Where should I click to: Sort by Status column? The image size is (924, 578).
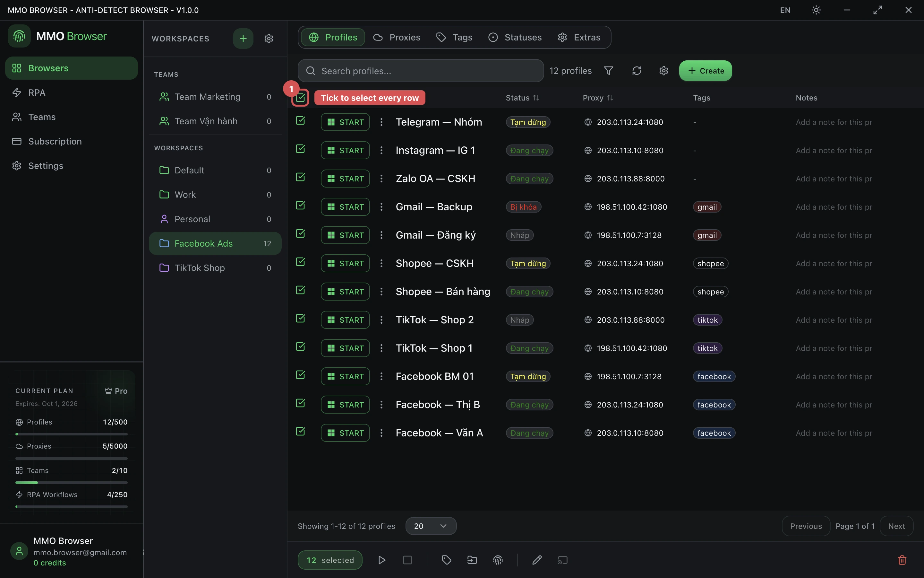(x=522, y=98)
